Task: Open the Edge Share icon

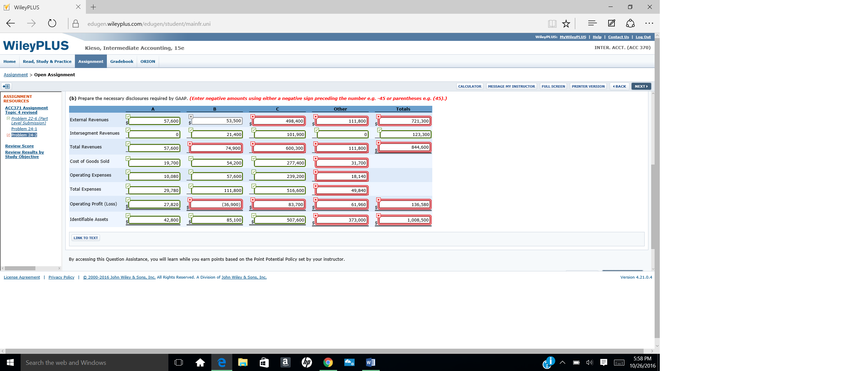Action: tap(630, 23)
